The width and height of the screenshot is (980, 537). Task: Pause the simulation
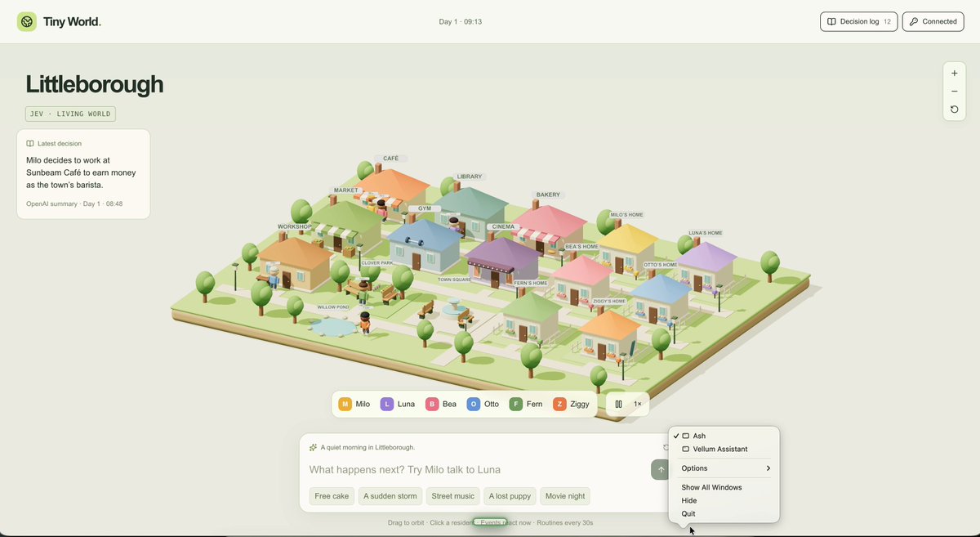pos(618,404)
